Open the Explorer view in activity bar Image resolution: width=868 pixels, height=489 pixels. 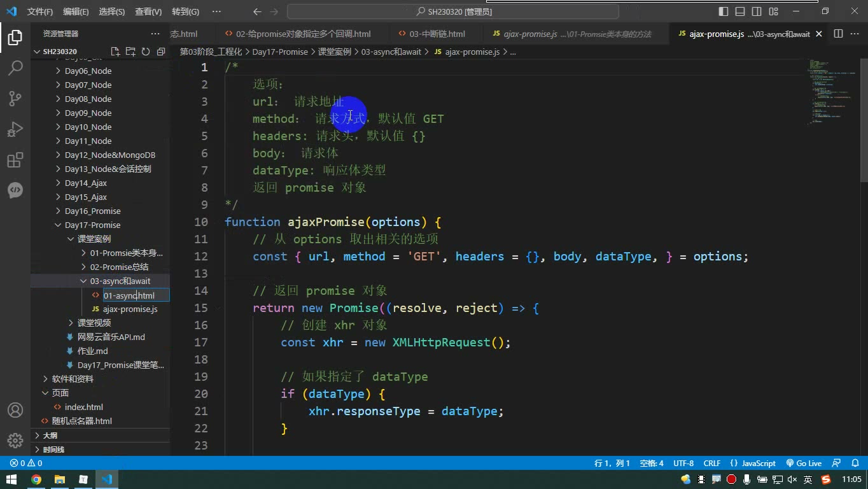[15, 38]
